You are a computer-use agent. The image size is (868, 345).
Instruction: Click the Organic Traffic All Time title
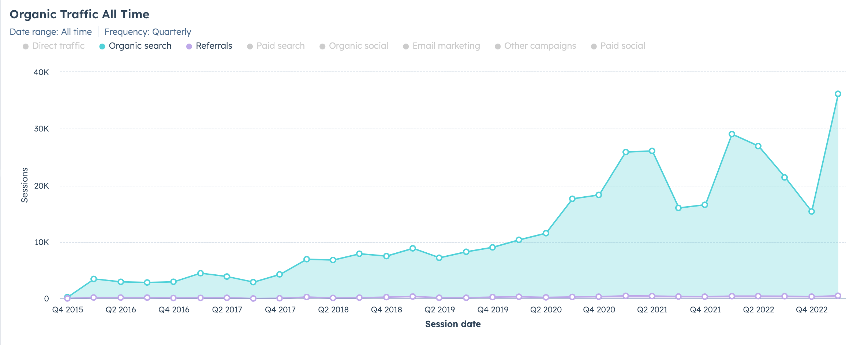tap(79, 14)
